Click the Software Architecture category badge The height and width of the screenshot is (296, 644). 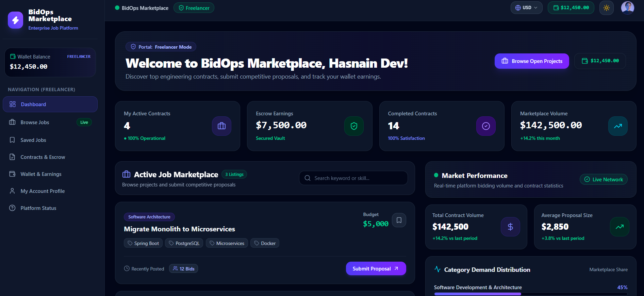[x=149, y=217]
